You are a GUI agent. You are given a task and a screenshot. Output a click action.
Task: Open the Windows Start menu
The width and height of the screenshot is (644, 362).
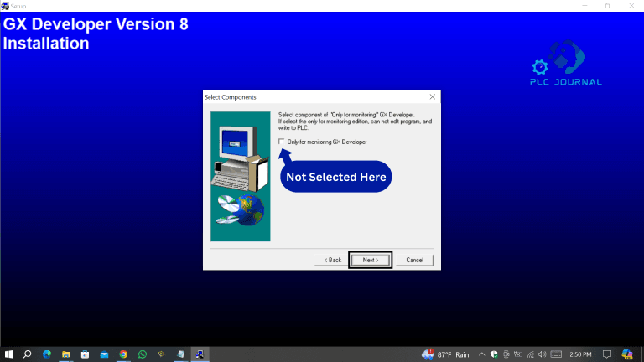8,354
